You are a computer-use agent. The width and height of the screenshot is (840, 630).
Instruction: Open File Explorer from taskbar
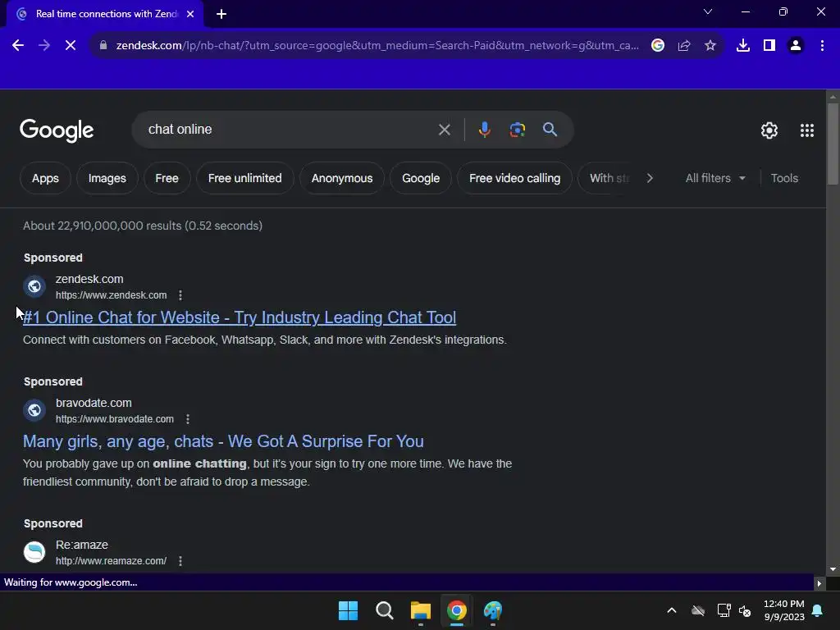tap(421, 610)
